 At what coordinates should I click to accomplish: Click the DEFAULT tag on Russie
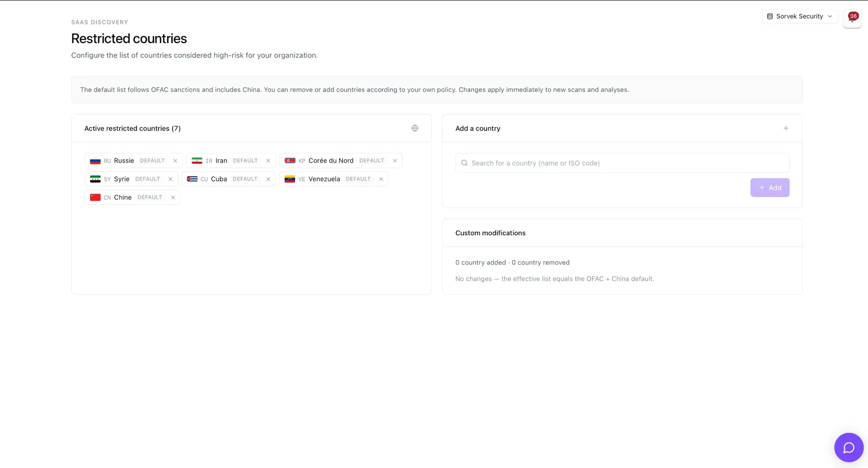[x=152, y=161]
